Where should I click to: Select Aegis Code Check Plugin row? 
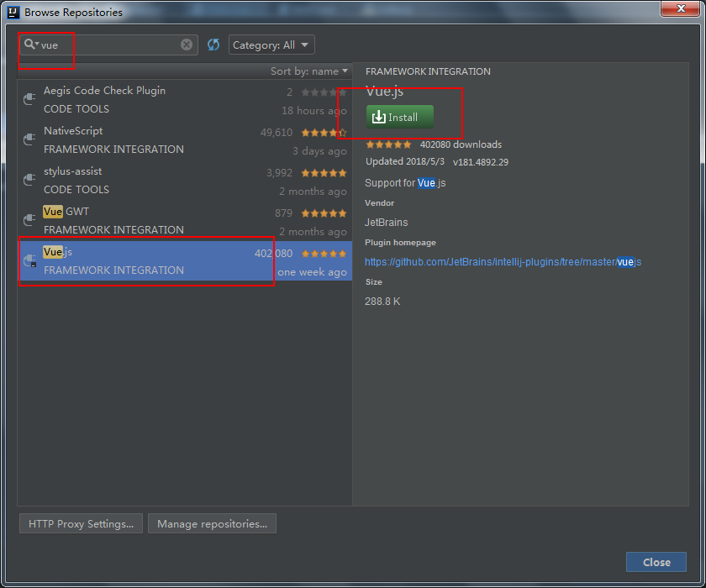tap(185, 99)
